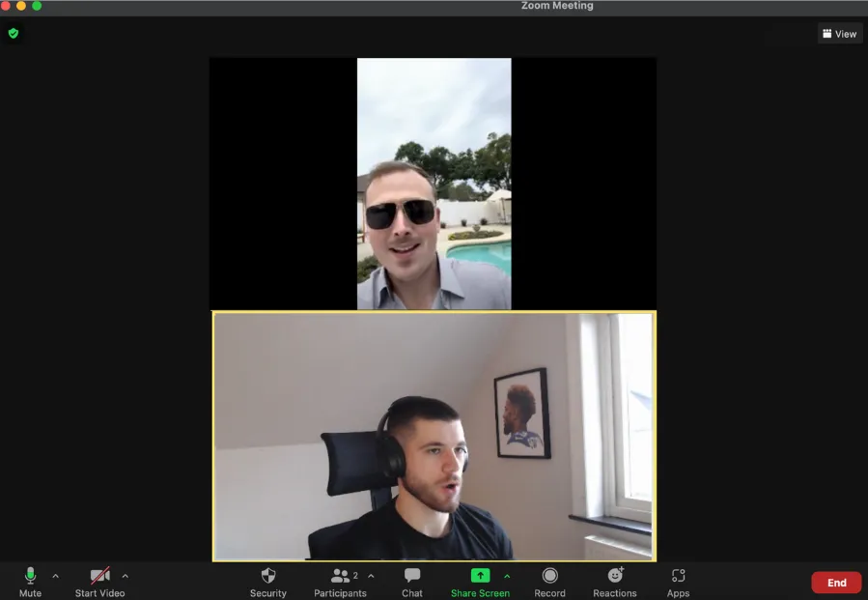Close the Zoom Meeting window

tap(5, 6)
